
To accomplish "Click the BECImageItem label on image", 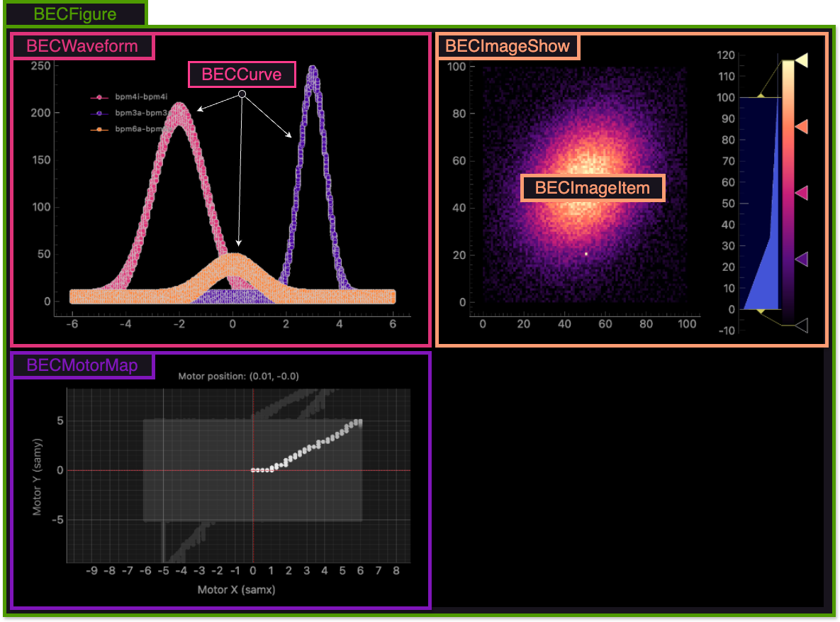I will coord(593,189).
